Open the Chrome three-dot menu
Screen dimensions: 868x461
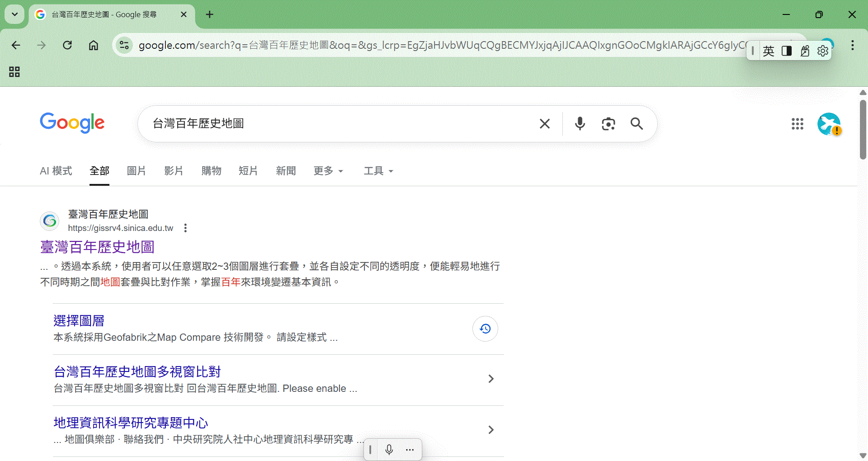(852, 45)
